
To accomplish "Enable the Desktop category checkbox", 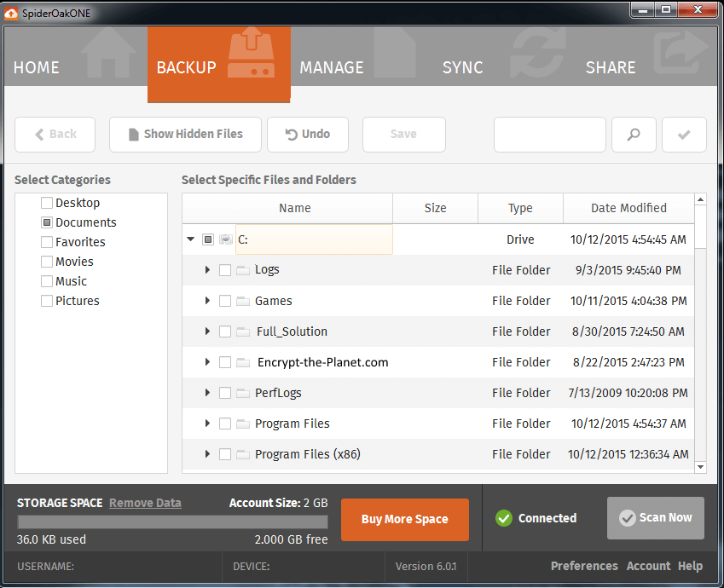I will point(47,203).
